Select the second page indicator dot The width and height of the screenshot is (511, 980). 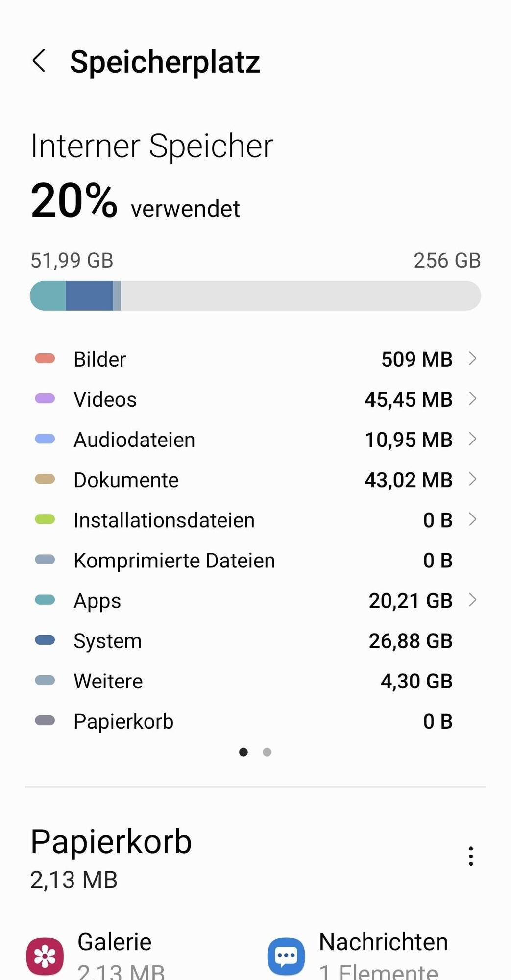click(x=267, y=752)
